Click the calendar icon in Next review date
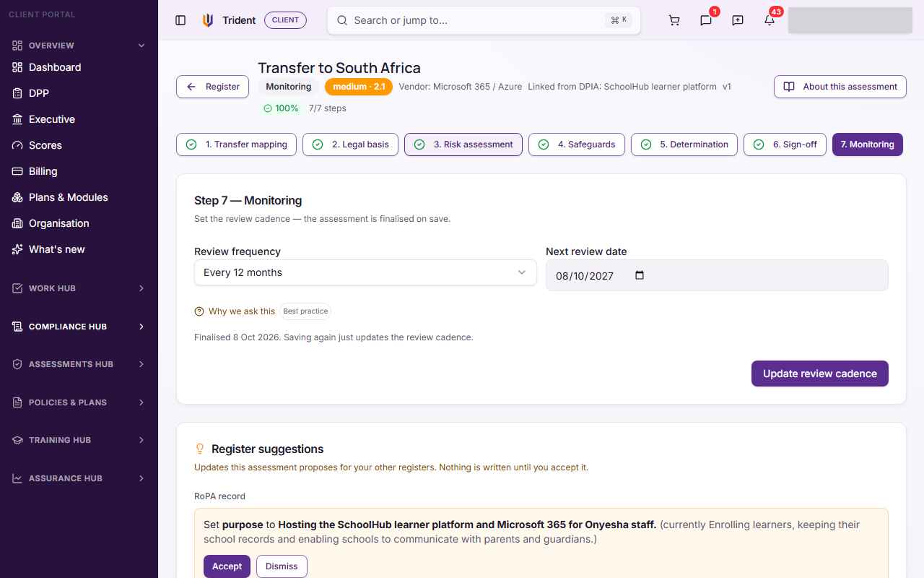Screen dimensions: 924x578 639,275
